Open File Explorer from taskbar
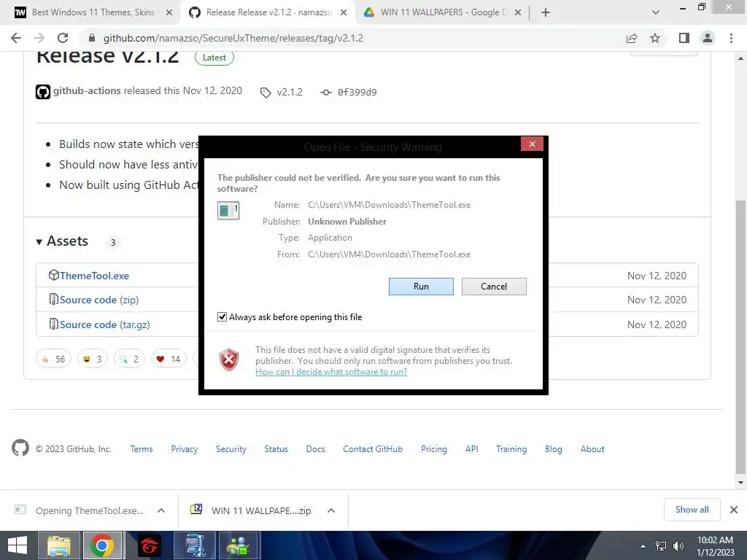Screen dimensions: 747x560 point(58,545)
